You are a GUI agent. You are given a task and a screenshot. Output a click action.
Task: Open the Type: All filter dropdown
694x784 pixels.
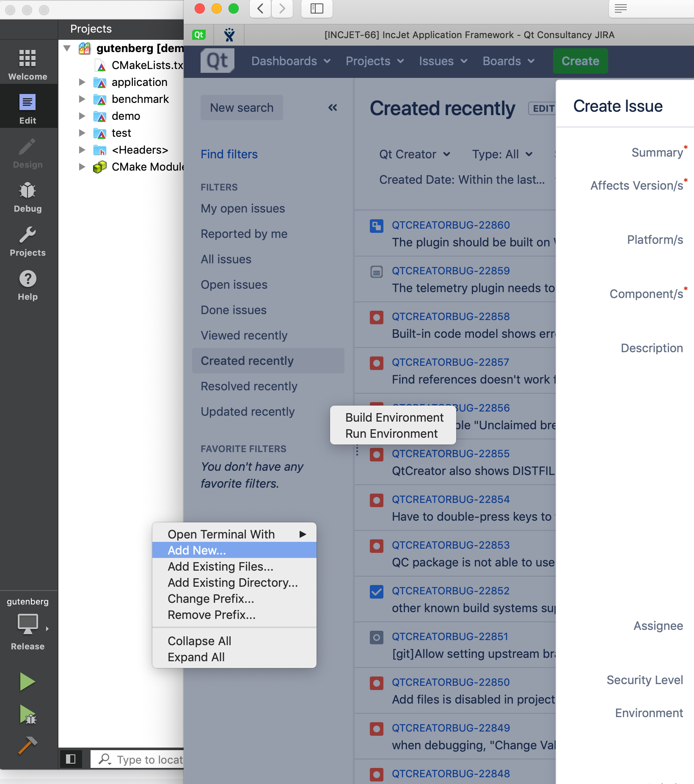[502, 154]
